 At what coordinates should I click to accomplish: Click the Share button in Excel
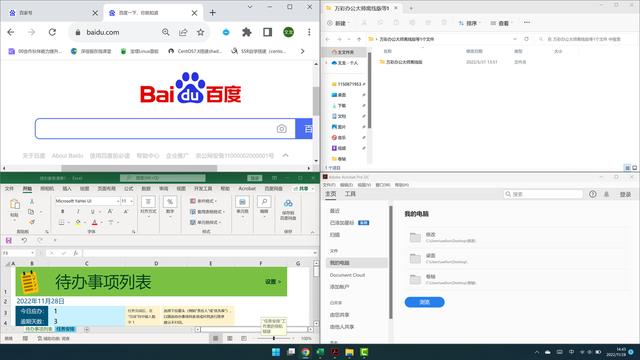304,189
